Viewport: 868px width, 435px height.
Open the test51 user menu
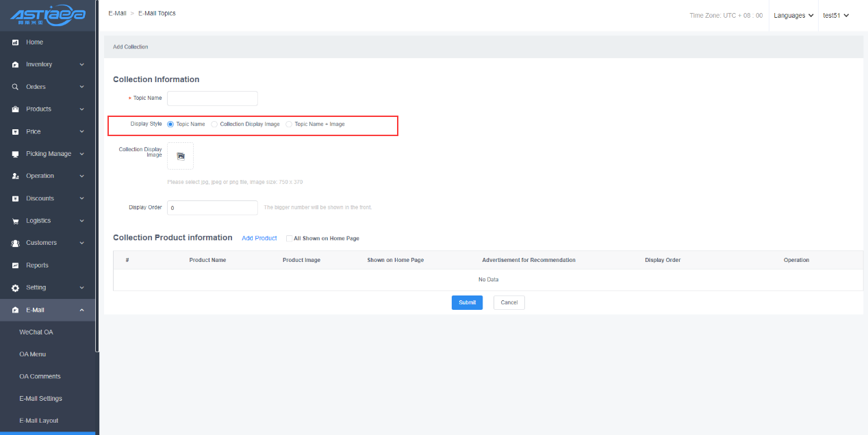click(836, 15)
